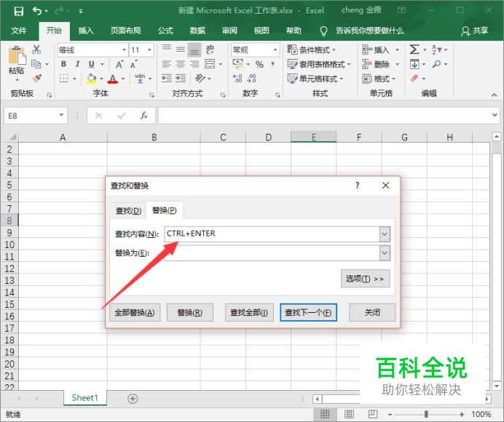
Task: Open 条件格式 conditional formatting menu
Action: click(x=311, y=49)
